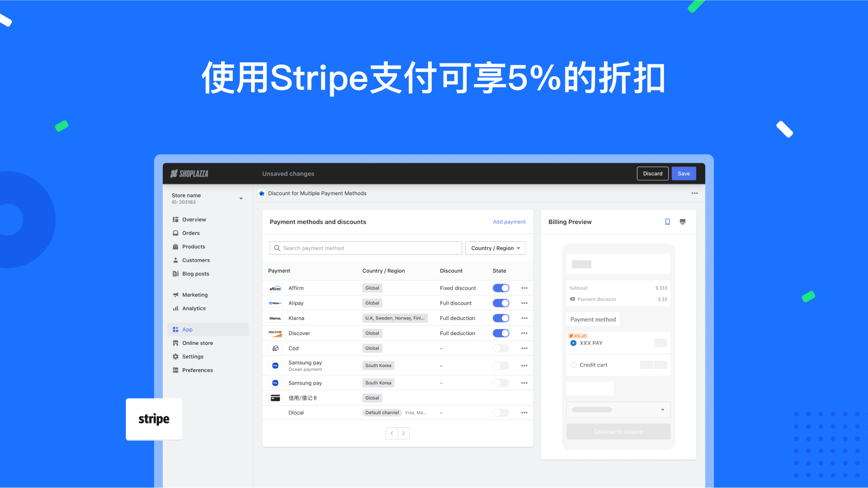Click the State column header
This screenshot has height=488, width=868.
(x=499, y=271)
